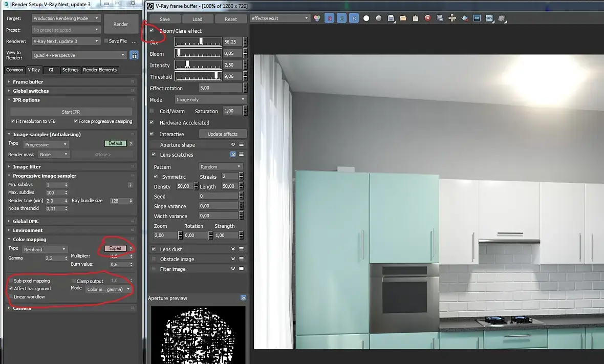Viewport: 604px width, 364px height.
Task: Open Lens dust options menu icon
Action: (x=242, y=249)
